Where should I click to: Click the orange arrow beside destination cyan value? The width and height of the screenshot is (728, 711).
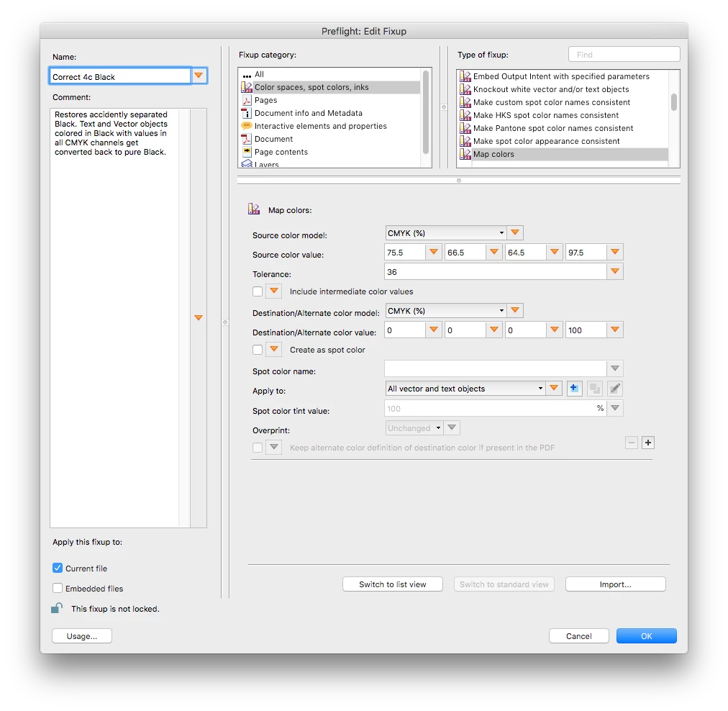point(434,330)
